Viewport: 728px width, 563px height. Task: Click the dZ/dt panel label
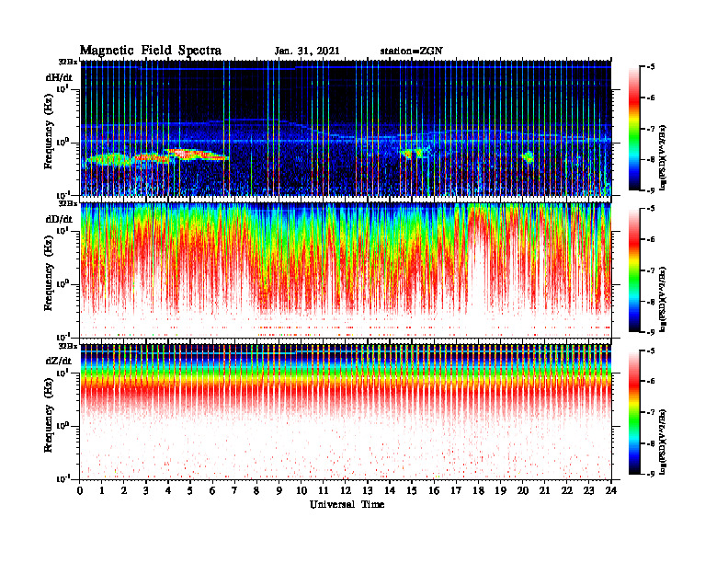coord(59,361)
